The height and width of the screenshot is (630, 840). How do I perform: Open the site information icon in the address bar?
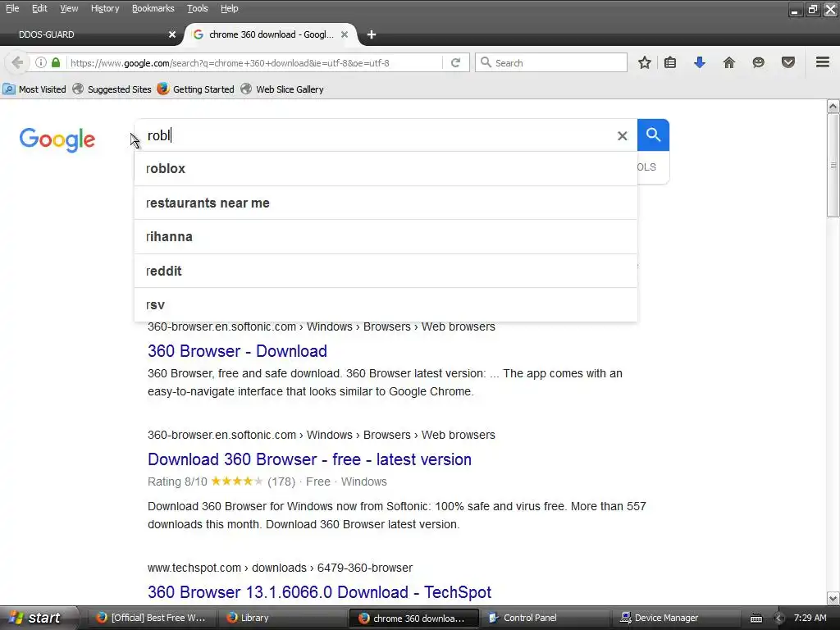coord(41,62)
